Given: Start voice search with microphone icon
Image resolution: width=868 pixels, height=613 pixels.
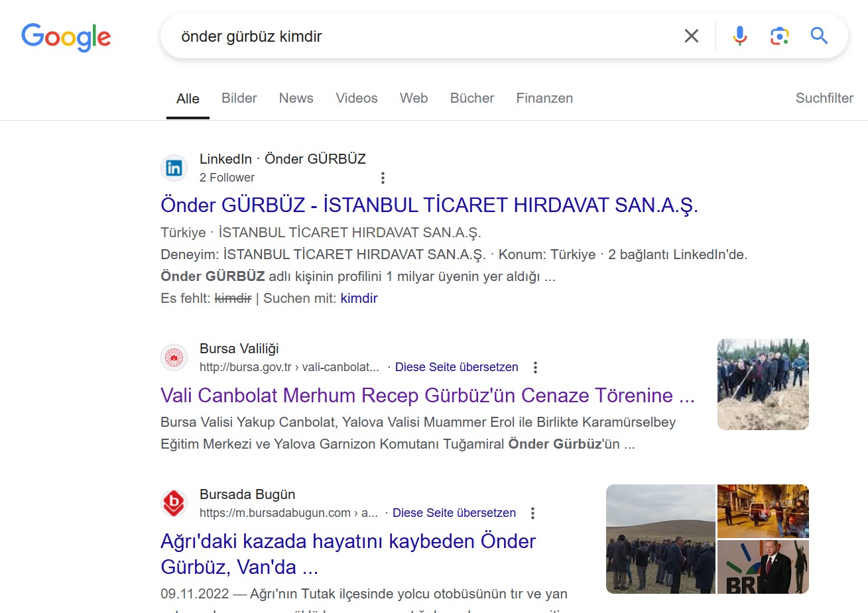Looking at the screenshot, I should click(x=740, y=36).
